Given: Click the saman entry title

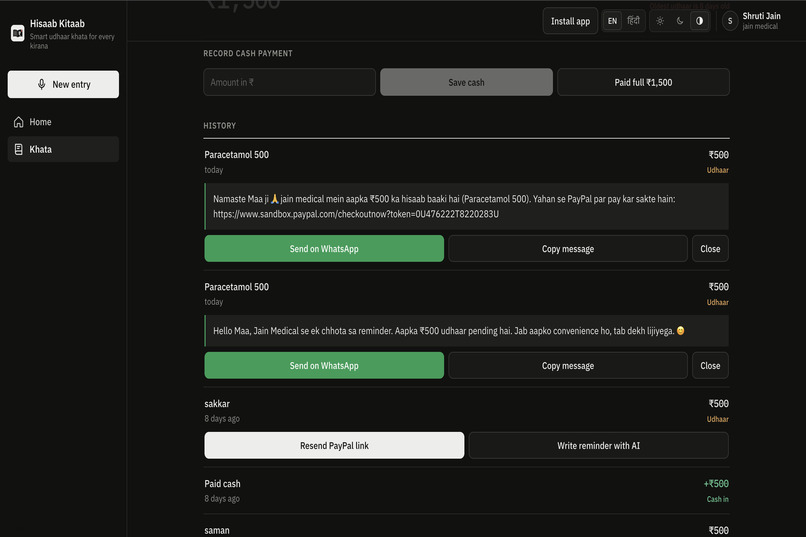Looking at the screenshot, I should click(217, 530).
